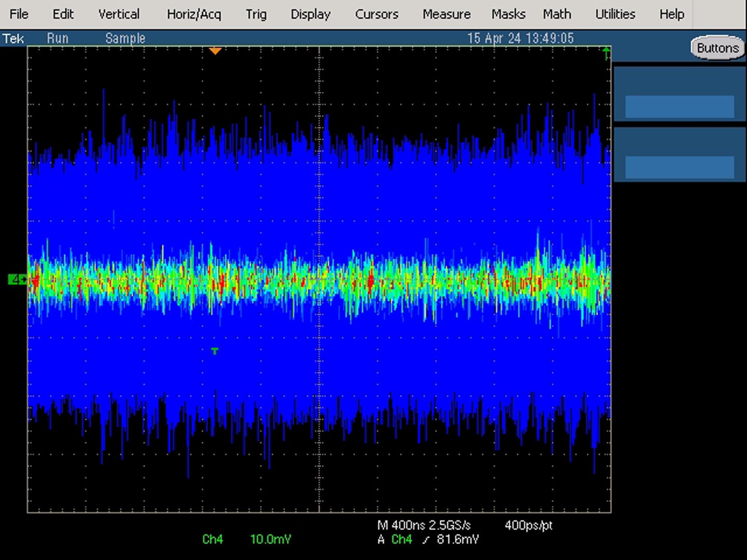Click the Tek logo label
Screen dimensions: 747x560
coord(13,38)
